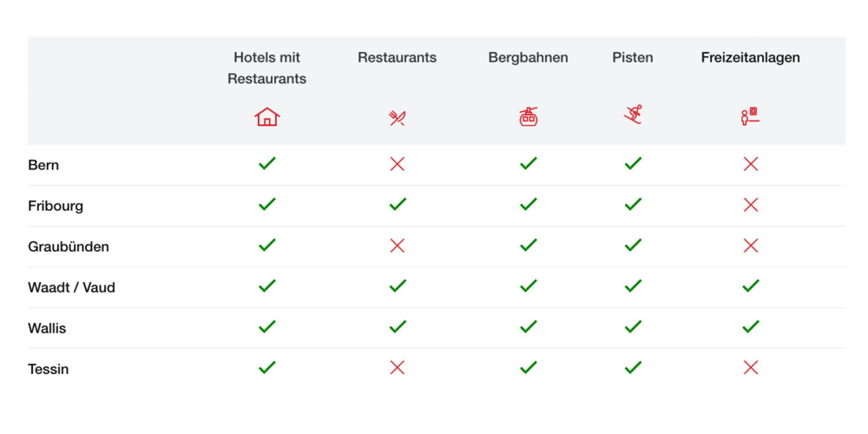
Task: Click the red cross for Bern Restaurants
Action: pos(398,164)
